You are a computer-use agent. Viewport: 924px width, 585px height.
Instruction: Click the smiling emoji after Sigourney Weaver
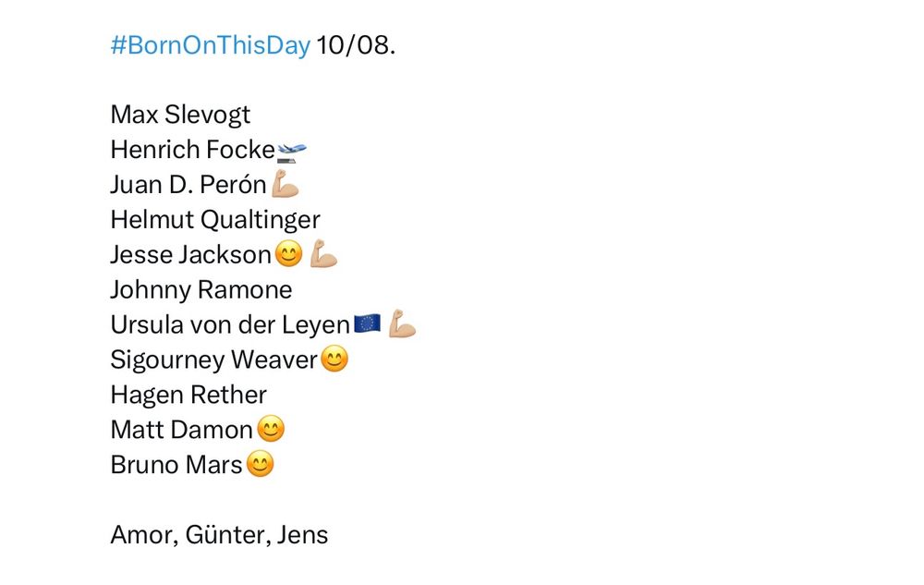tap(334, 359)
